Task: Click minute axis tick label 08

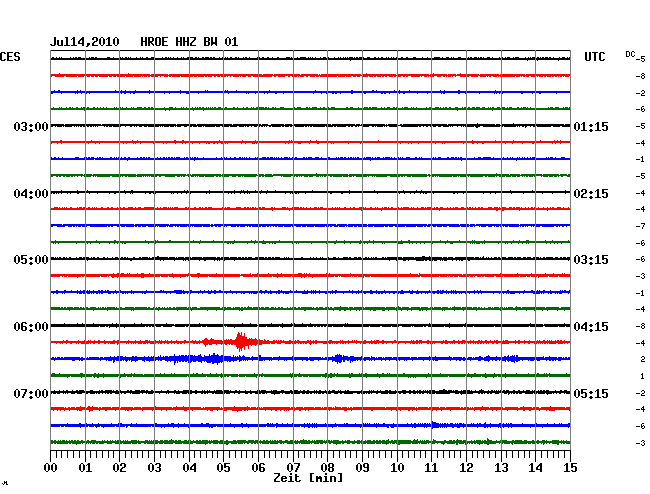Action: (x=327, y=468)
